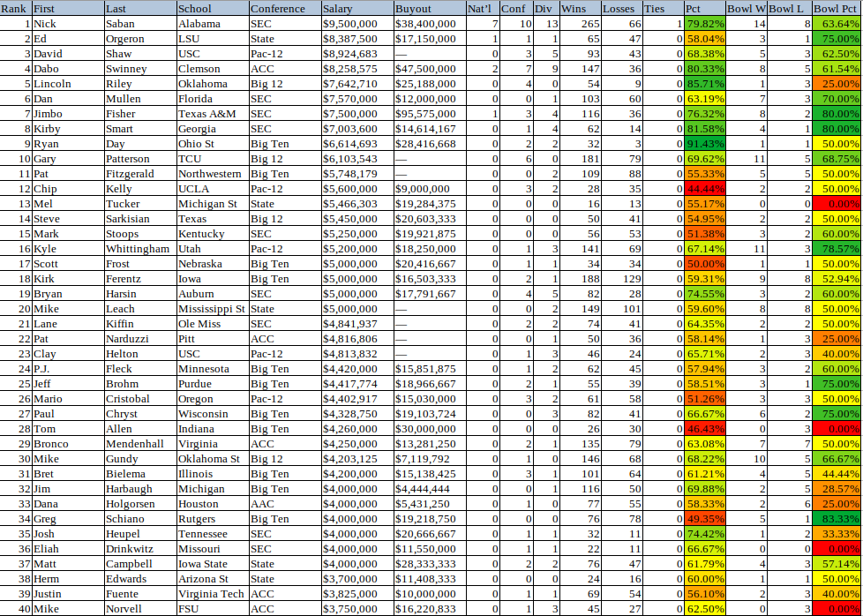This screenshot has width=863, height=616.
Task: Select the "Pitt" school cell
Action: click(x=213, y=339)
